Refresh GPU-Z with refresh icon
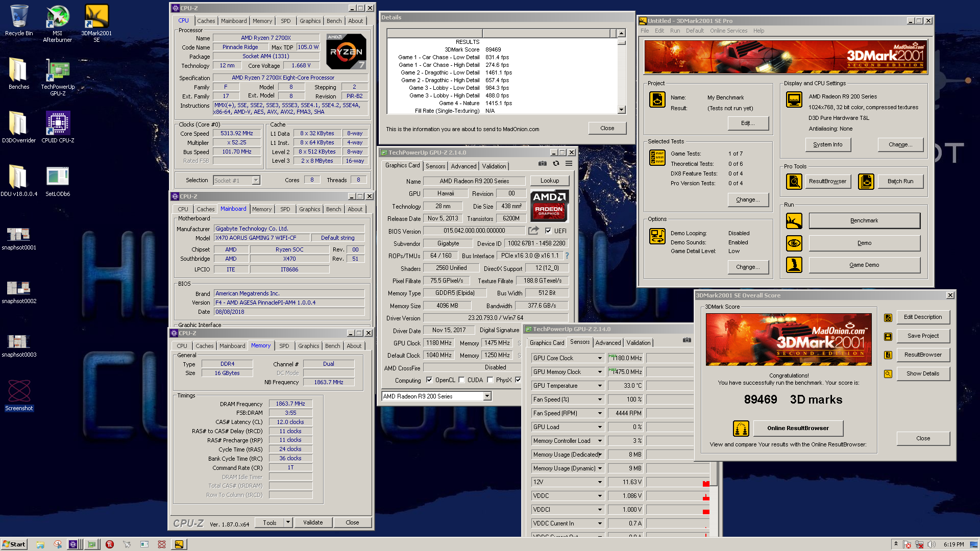 tap(556, 164)
